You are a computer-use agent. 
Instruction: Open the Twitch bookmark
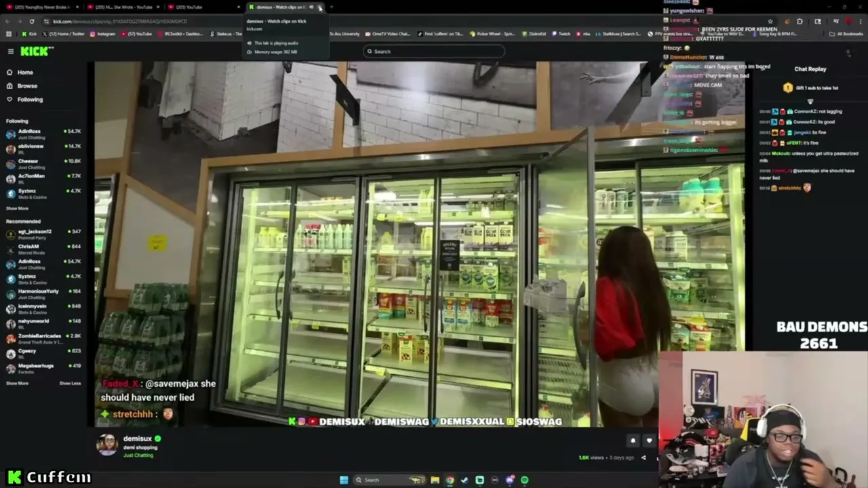(561, 34)
